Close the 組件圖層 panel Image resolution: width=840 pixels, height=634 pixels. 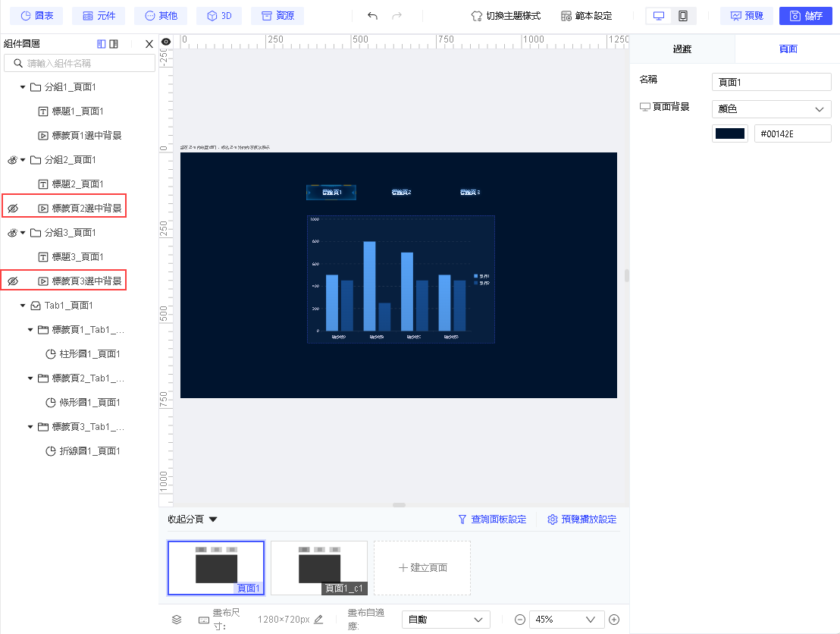pyautogui.click(x=149, y=44)
